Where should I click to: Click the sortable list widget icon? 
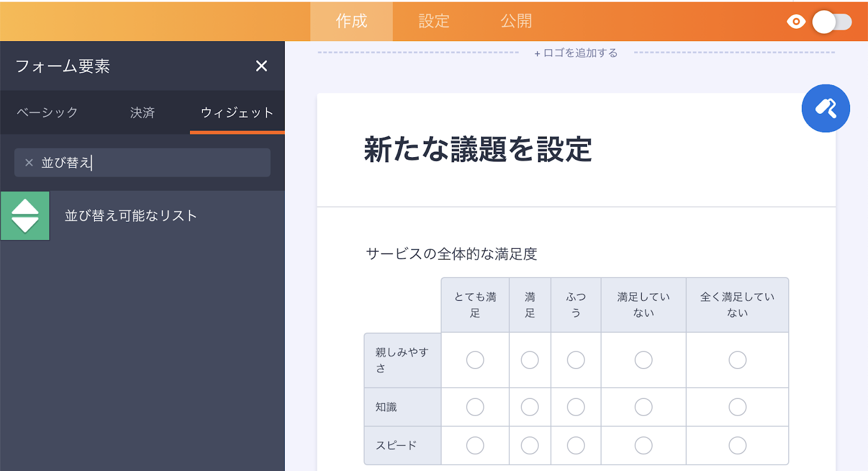pyautogui.click(x=25, y=216)
